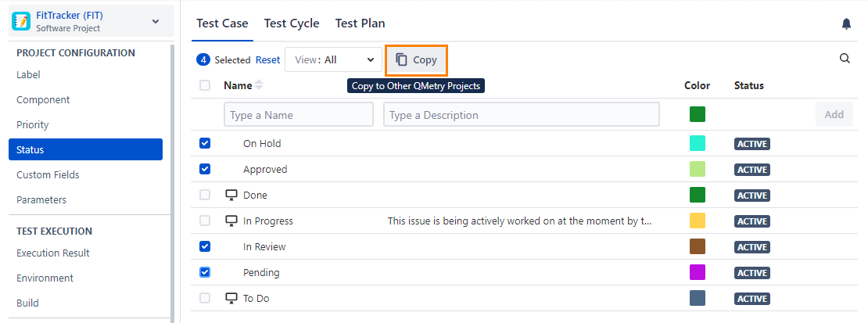Switch to the Test Cycle tab
868x323 pixels.
pos(292,23)
